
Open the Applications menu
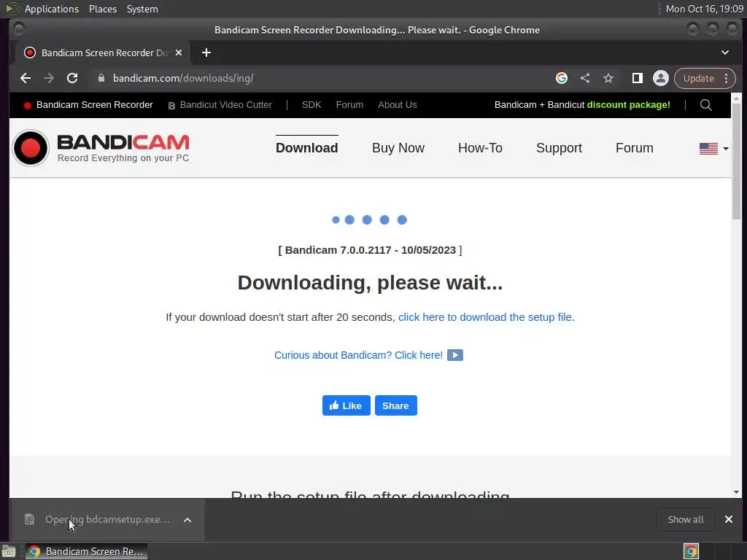[52, 9]
